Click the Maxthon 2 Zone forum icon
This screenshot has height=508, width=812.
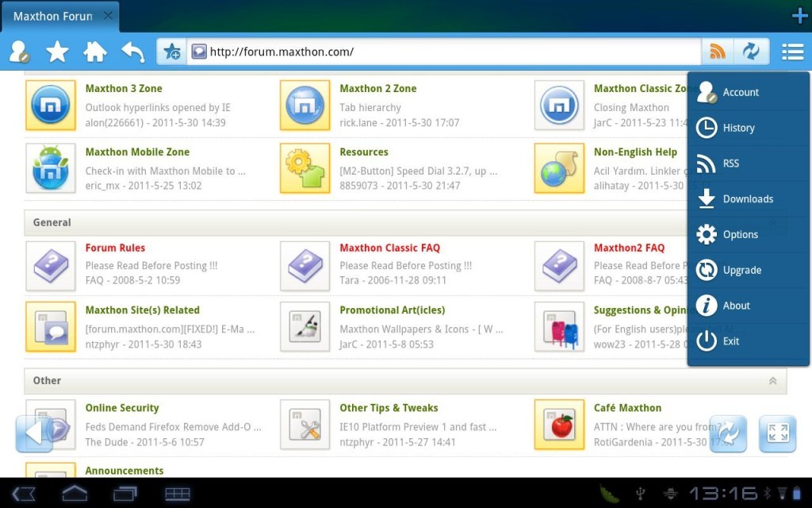pos(305,106)
